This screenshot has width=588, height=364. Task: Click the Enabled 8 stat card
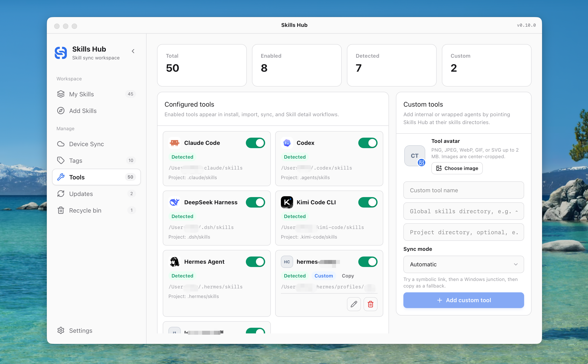(297, 65)
